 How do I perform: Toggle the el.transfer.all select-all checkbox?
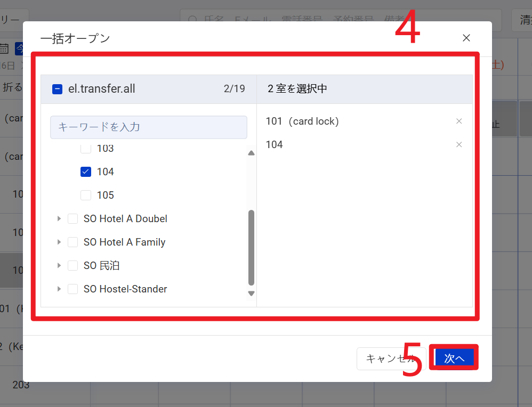coord(58,89)
